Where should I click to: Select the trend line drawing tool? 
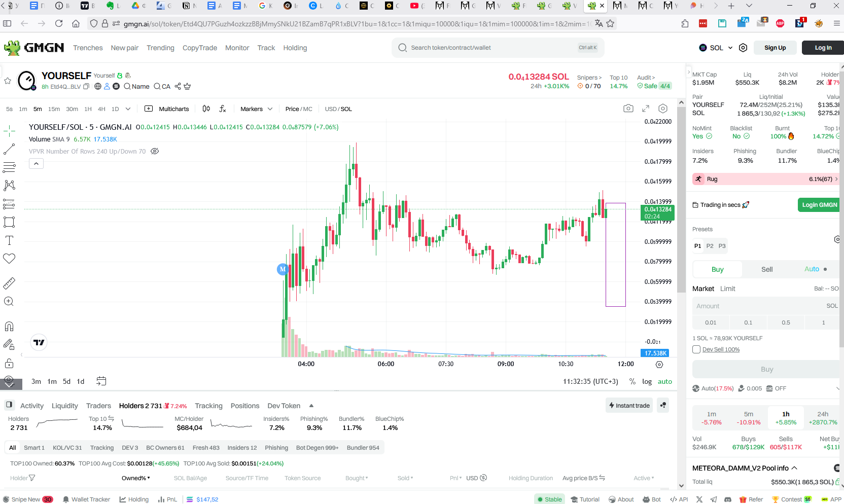pyautogui.click(x=9, y=149)
